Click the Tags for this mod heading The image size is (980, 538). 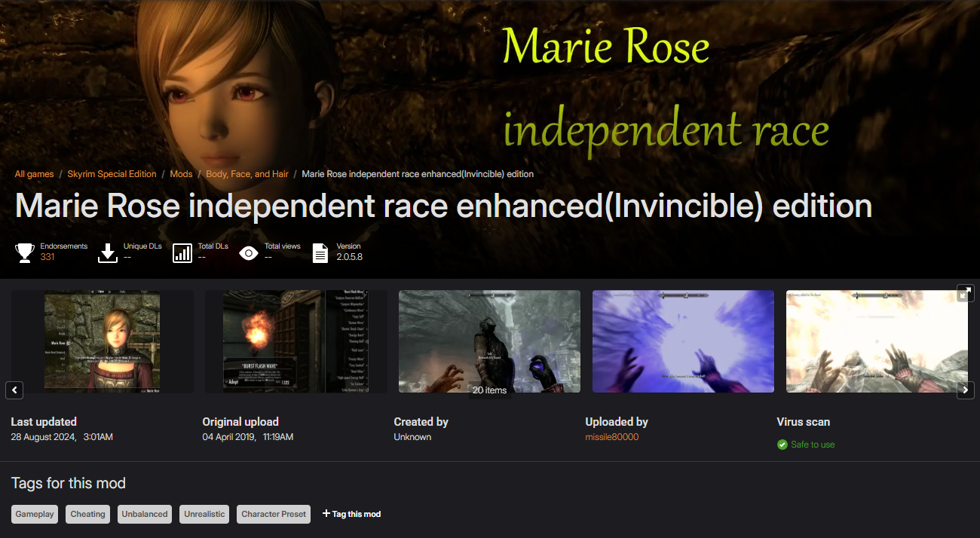click(69, 483)
